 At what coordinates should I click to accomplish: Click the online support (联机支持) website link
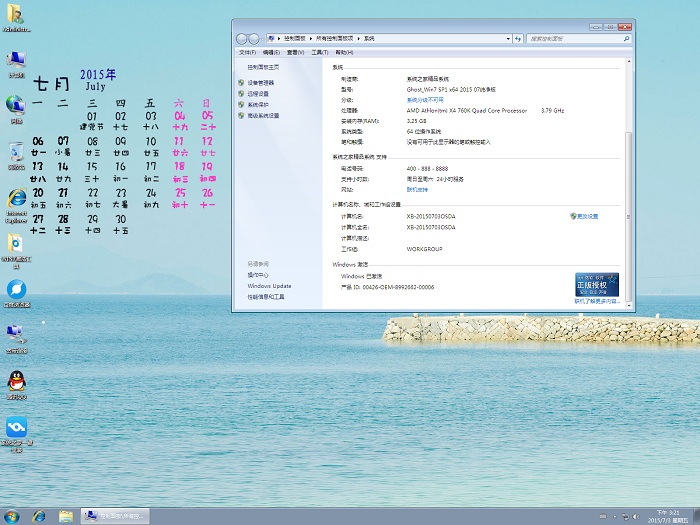(417, 189)
